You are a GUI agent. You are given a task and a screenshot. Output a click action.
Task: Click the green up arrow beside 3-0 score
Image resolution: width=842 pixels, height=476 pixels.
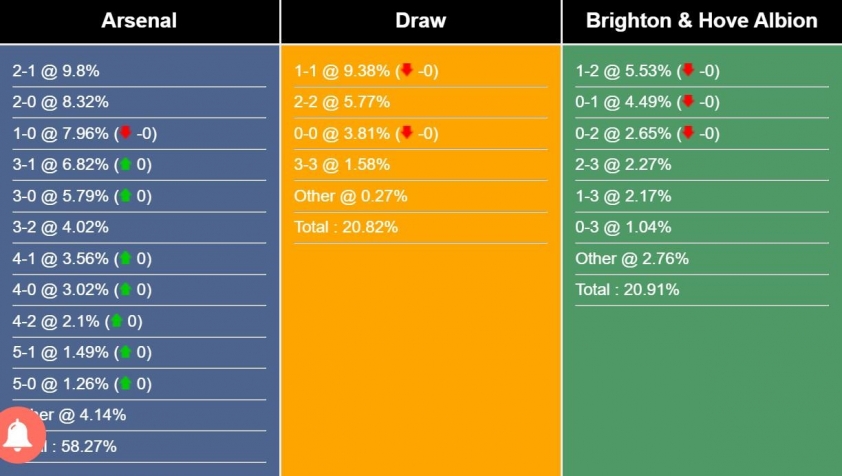click(125, 195)
